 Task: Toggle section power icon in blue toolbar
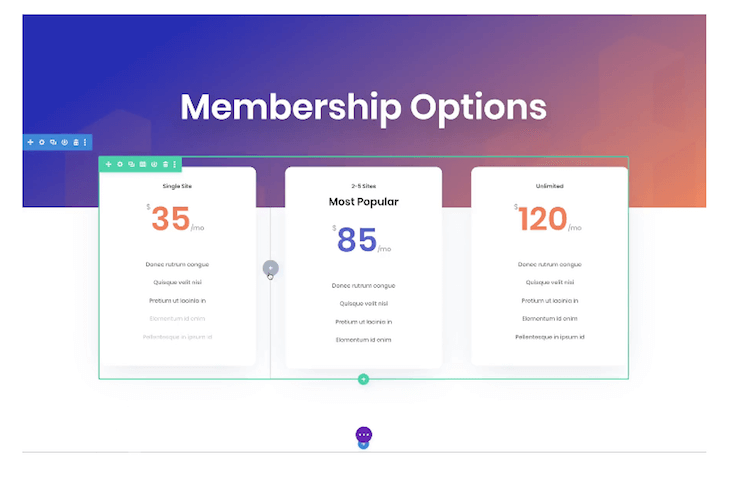[x=65, y=142]
